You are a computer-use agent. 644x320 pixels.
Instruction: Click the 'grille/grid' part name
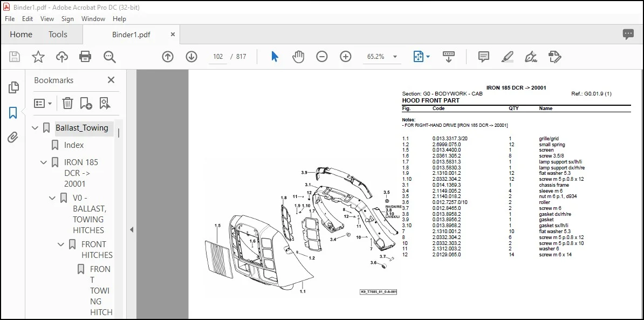pyautogui.click(x=549, y=139)
